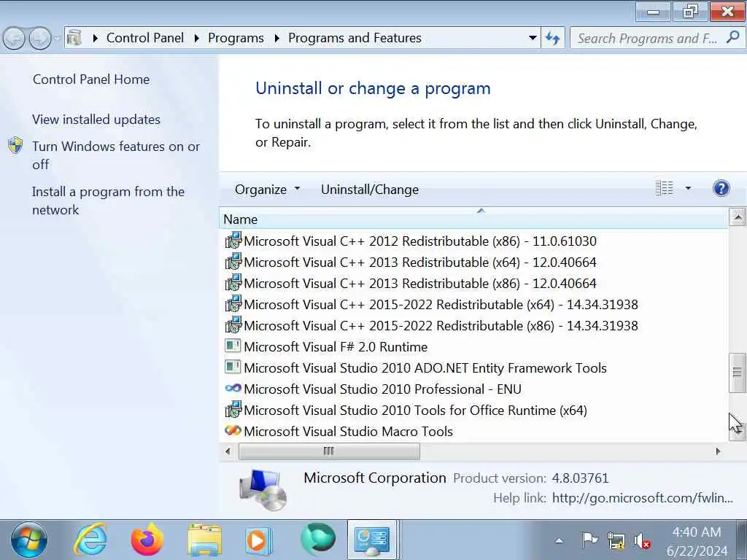Open the Help question mark icon
This screenshot has width=747, height=560.
click(721, 188)
